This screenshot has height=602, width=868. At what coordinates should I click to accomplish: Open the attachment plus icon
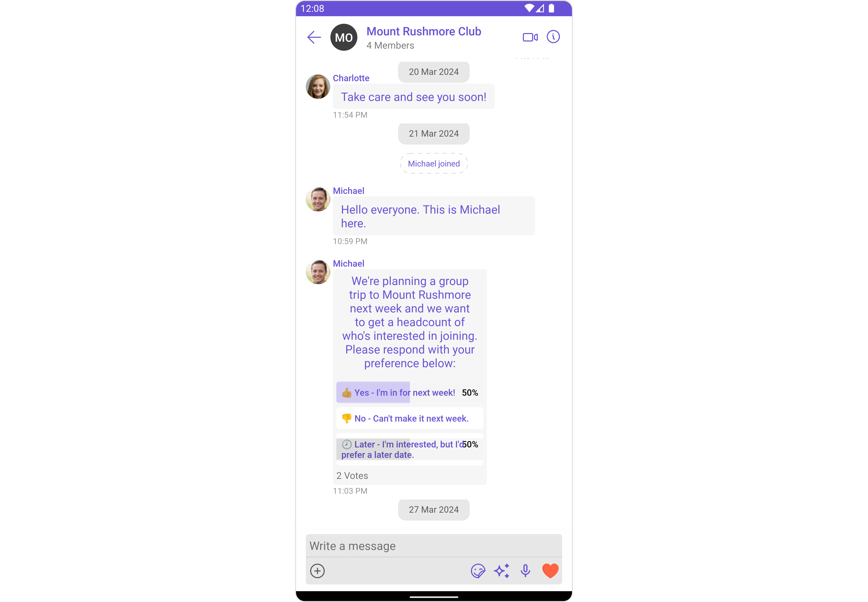coord(317,571)
